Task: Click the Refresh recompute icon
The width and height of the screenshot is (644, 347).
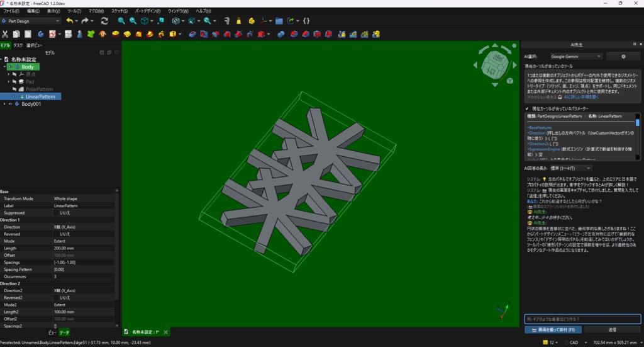Action: click(104, 21)
